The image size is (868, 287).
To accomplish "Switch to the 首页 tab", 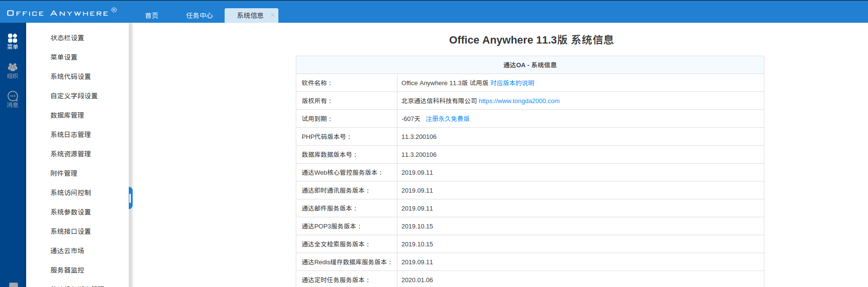I will (152, 15).
